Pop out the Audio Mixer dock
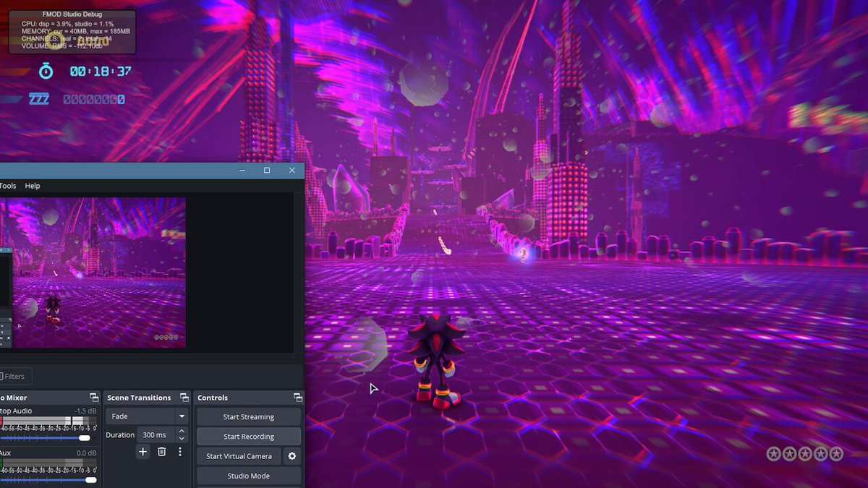This screenshot has height=488, width=868. pos(94,398)
